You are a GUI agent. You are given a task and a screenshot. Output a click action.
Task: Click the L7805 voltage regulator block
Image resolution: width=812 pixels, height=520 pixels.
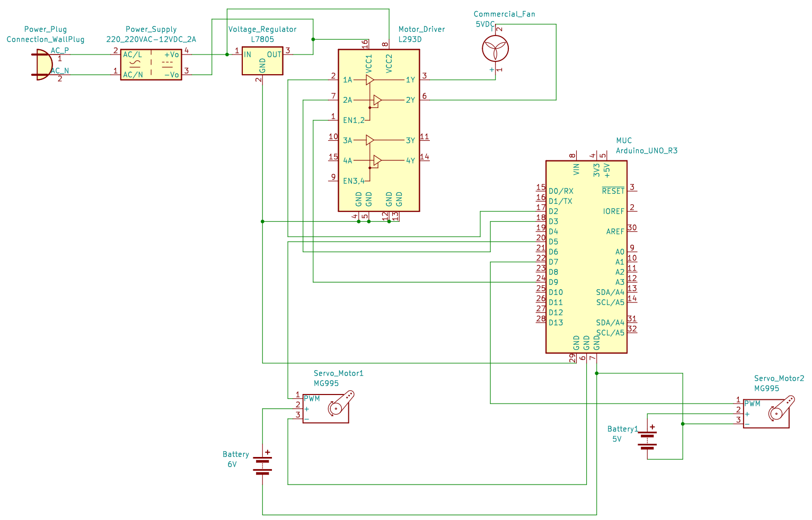pos(262,61)
